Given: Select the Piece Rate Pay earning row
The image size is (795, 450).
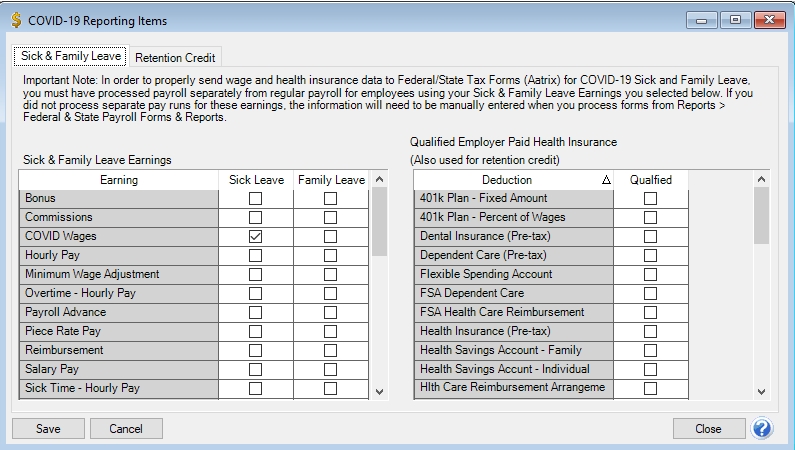Looking at the screenshot, I should 119,331.
